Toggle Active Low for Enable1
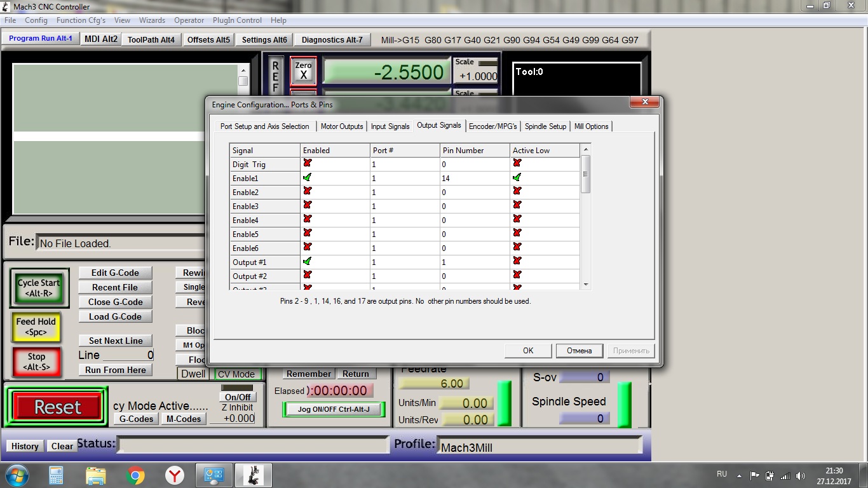 coord(517,178)
